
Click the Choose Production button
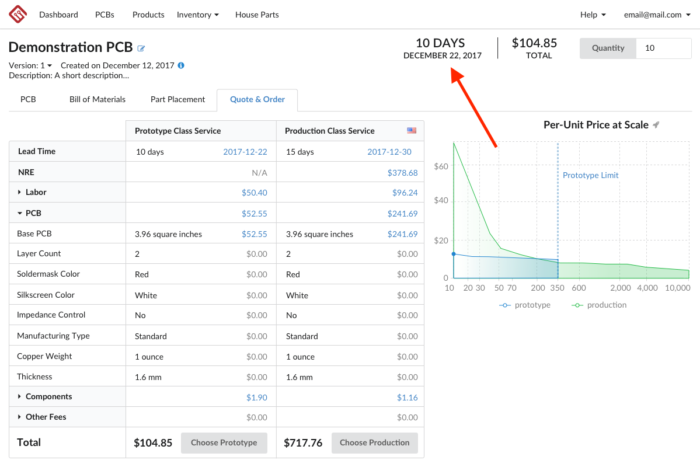pos(375,442)
